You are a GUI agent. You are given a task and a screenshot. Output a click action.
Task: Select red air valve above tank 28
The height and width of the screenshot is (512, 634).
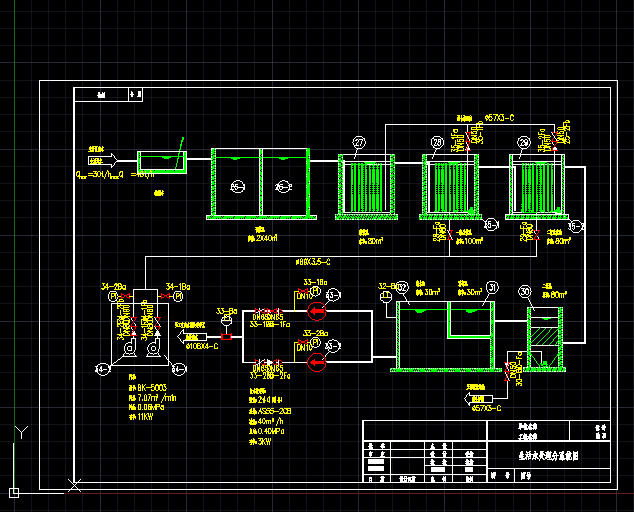[468, 140]
